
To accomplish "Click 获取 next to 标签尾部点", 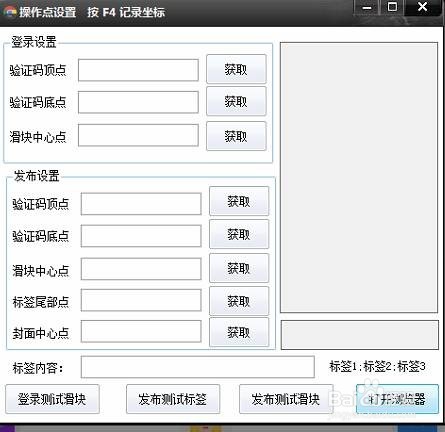I will pyautogui.click(x=239, y=301).
